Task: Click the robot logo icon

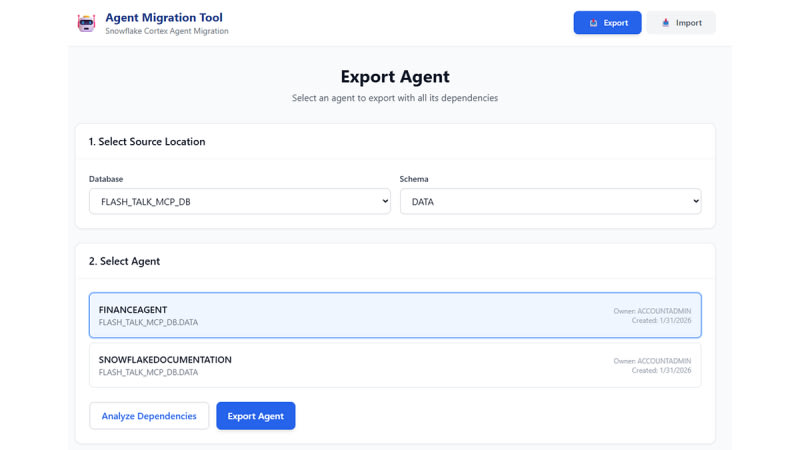Action: (x=87, y=23)
